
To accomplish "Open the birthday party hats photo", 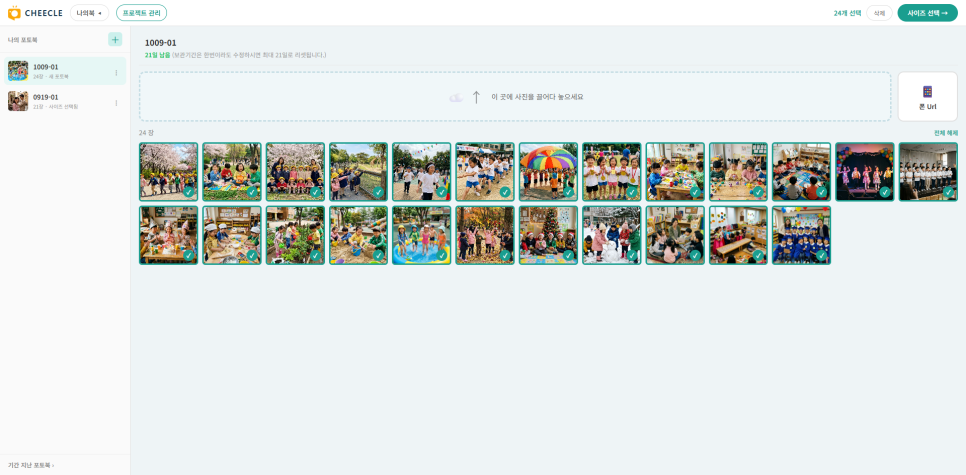I will pyautogui.click(x=169, y=235).
